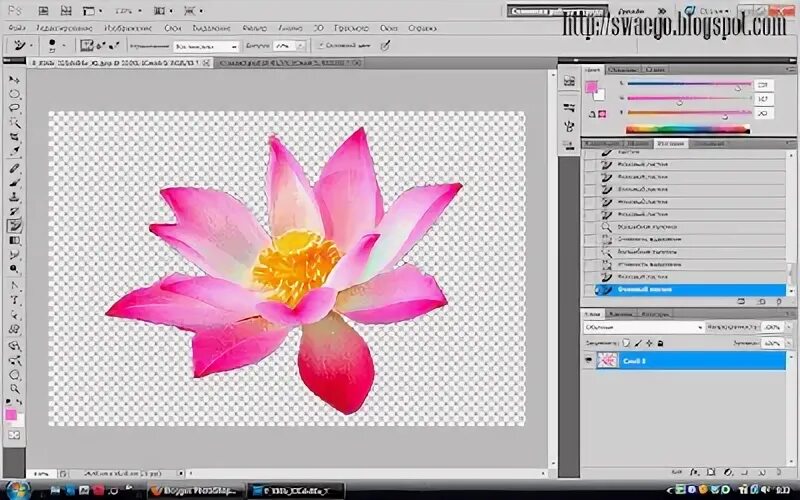This screenshot has width=800, height=500.
Task: Select the Type tool
Action: coord(14,301)
